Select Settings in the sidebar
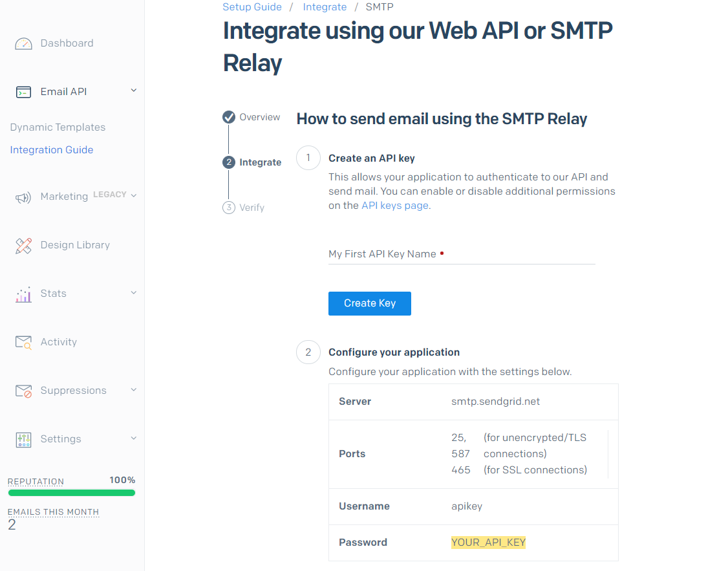The image size is (728, 571). coord(61,438)
